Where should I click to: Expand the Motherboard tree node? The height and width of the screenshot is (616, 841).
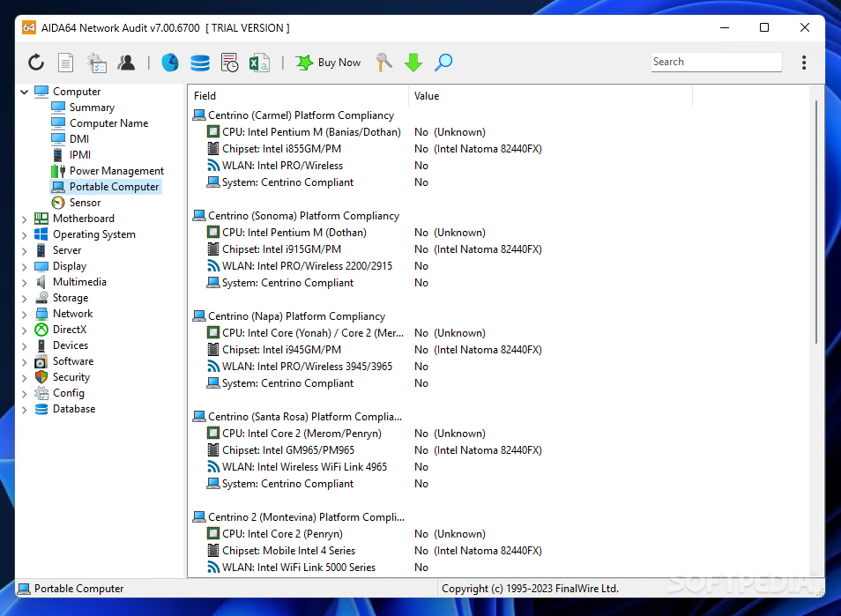(24, 219)
